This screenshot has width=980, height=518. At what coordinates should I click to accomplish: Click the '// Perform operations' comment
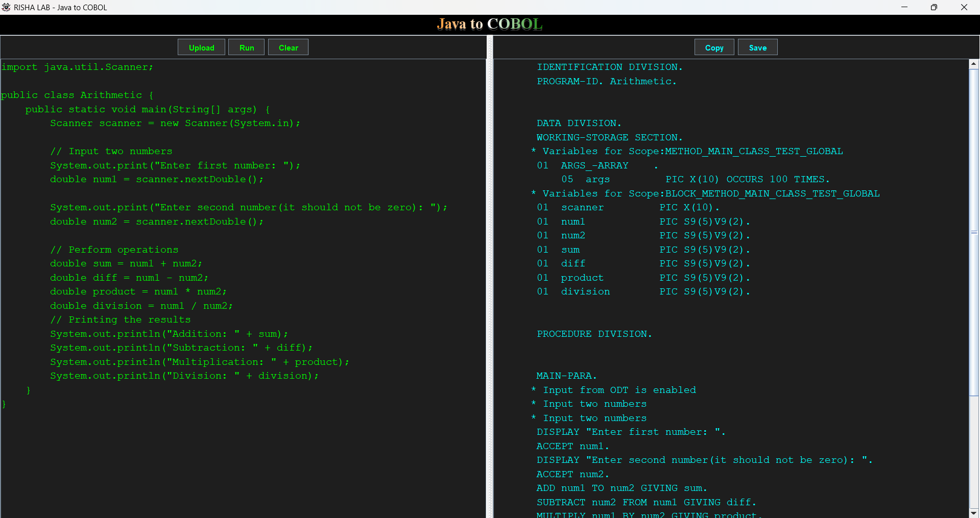[x=114, y=250]
